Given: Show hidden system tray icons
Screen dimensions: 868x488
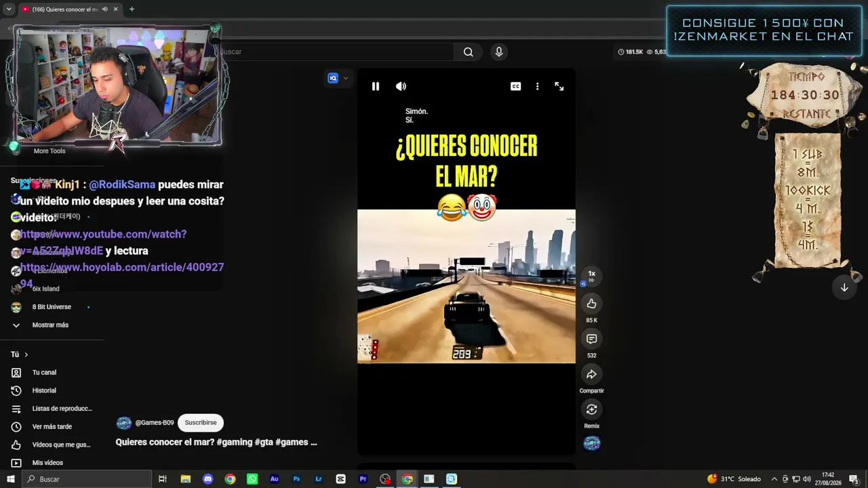Looking at the screenshot, I should tap(775, 479).
